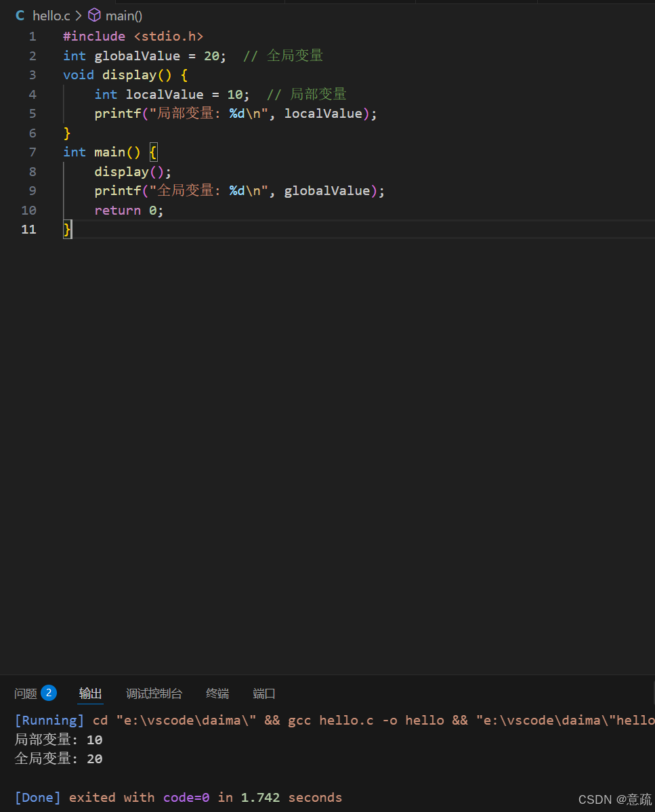655x812 pixels.
Task: Switch to the 输出 output tab
Action: click(90, 693)
